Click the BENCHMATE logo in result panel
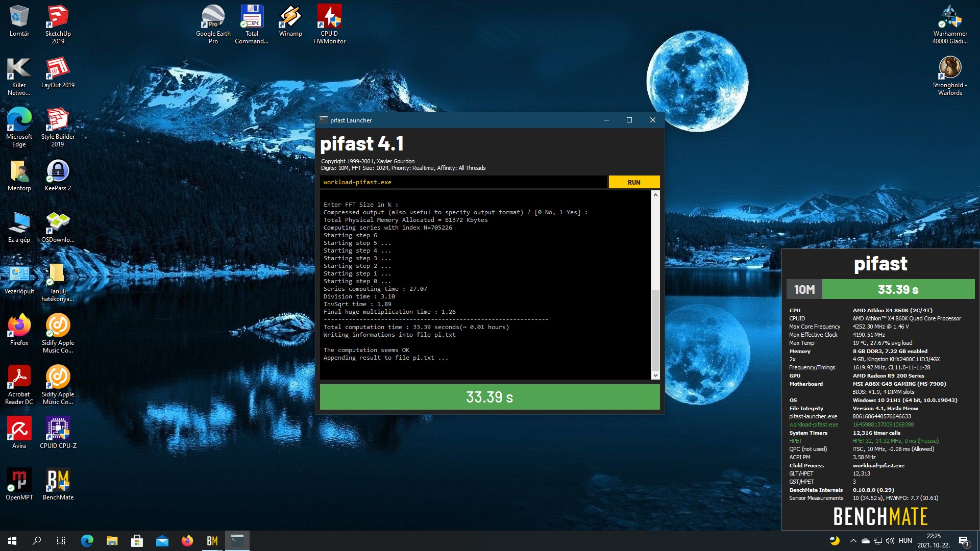Image resolution: width=980 pixels, height=551 pixels. (880, 516)
